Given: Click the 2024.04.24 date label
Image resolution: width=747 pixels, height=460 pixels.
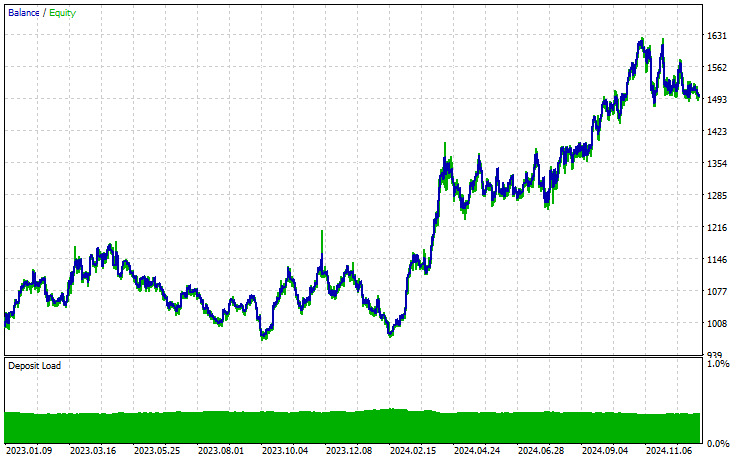Looking at the screenshot, I should click(477, 450).
